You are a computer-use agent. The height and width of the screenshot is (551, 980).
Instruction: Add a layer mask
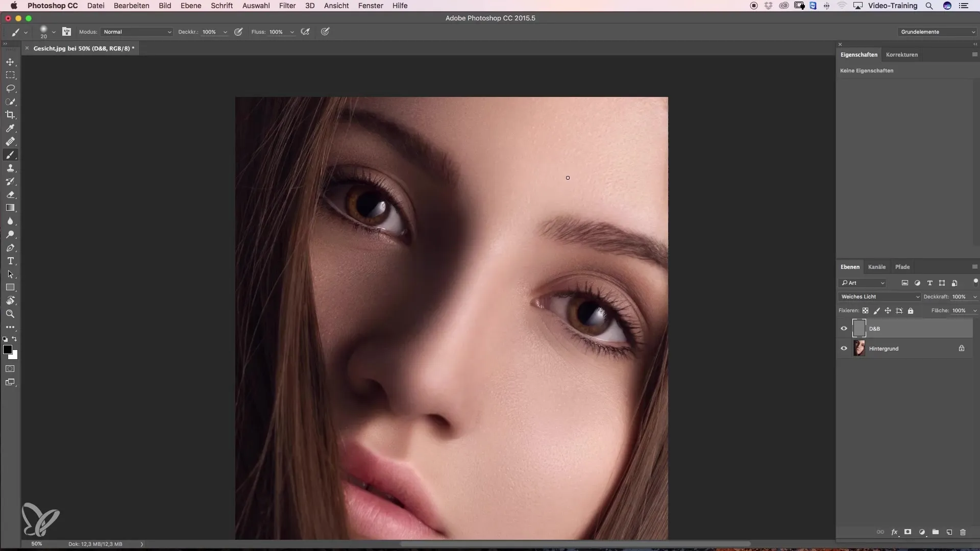tap(908, 532)
